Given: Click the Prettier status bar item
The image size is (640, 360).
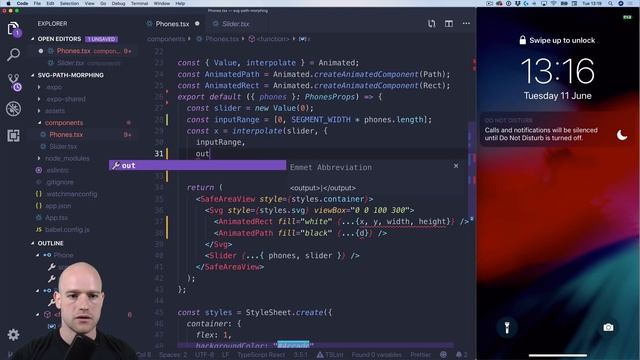Looking at the screenshot, I should pos(420,355).
